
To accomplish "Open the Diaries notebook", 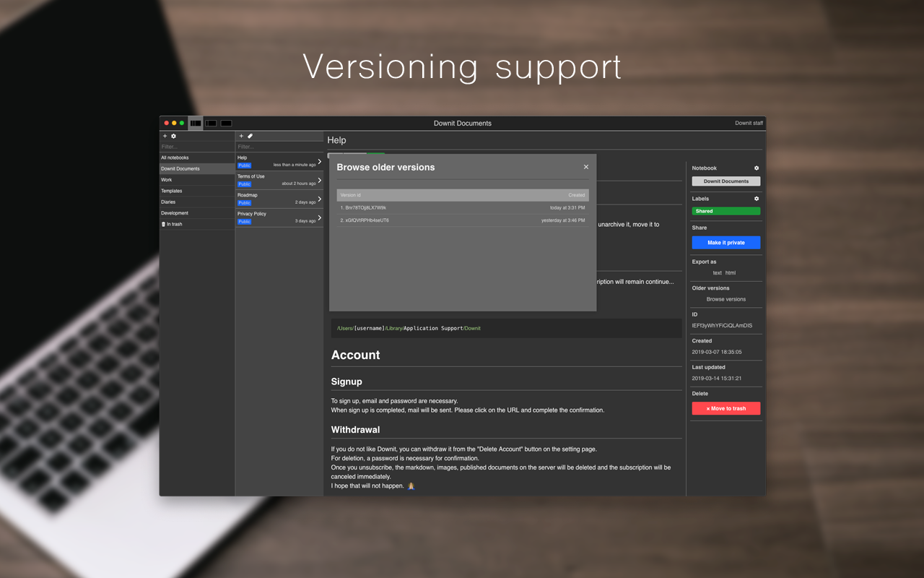I will [197, 202].
